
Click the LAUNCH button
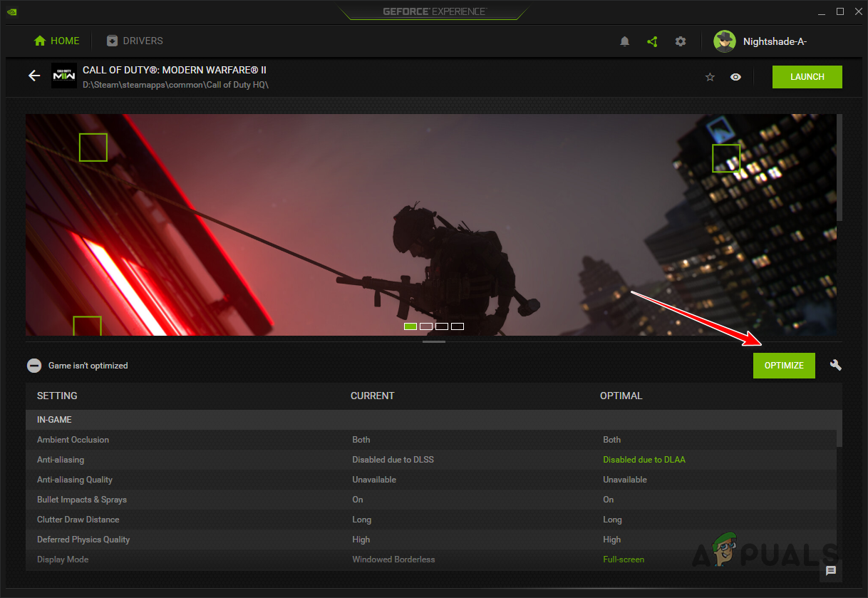click(x=807, y=76)
